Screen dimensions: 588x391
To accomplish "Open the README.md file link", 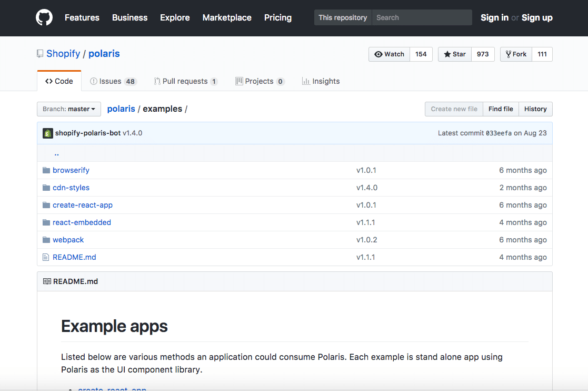I will (74, 257).
